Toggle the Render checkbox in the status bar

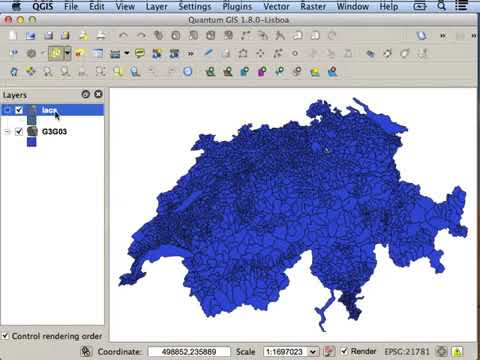tap(344, 351)
